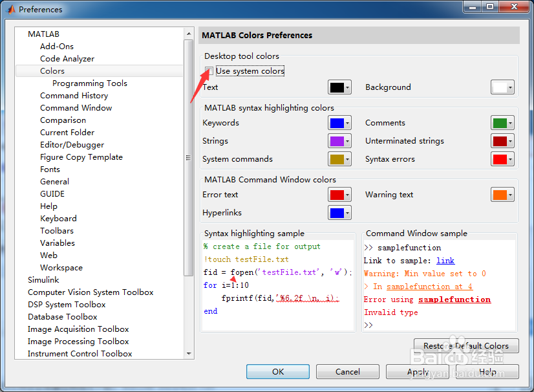This screenshot has width=534, height=392.
Task: Click the MATLAB logo icon in title bar
Action: [x=11, y=10]
